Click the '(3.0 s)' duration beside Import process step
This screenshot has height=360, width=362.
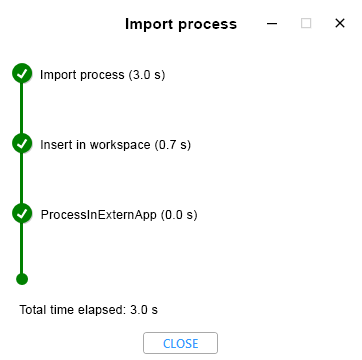point(147,75)
